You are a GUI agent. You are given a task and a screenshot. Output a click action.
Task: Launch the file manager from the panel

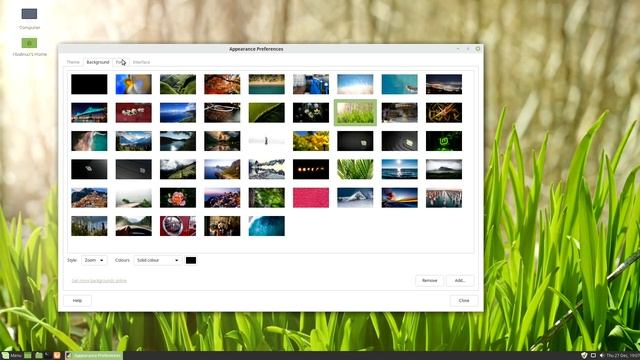[39, 356]
